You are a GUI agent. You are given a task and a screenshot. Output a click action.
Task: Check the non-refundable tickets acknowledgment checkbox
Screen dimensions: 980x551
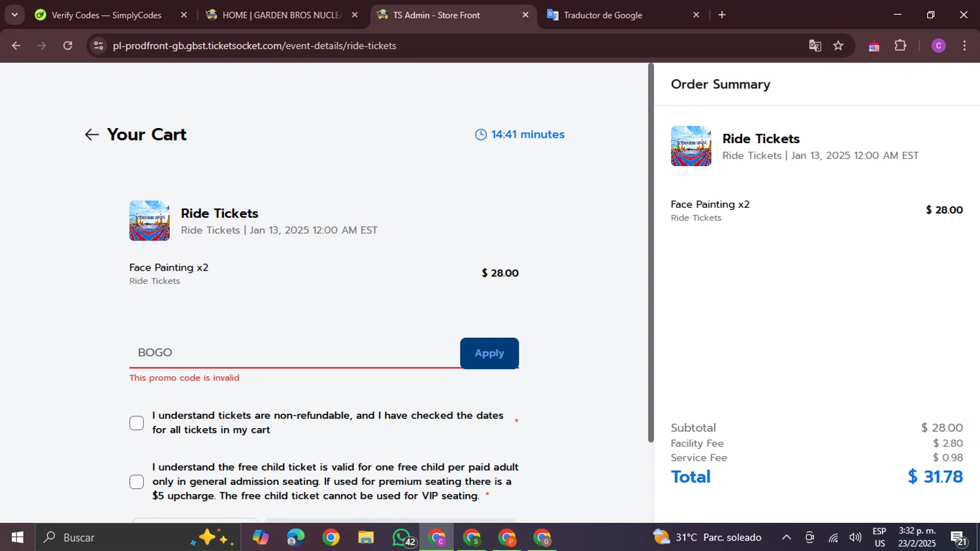137,424
